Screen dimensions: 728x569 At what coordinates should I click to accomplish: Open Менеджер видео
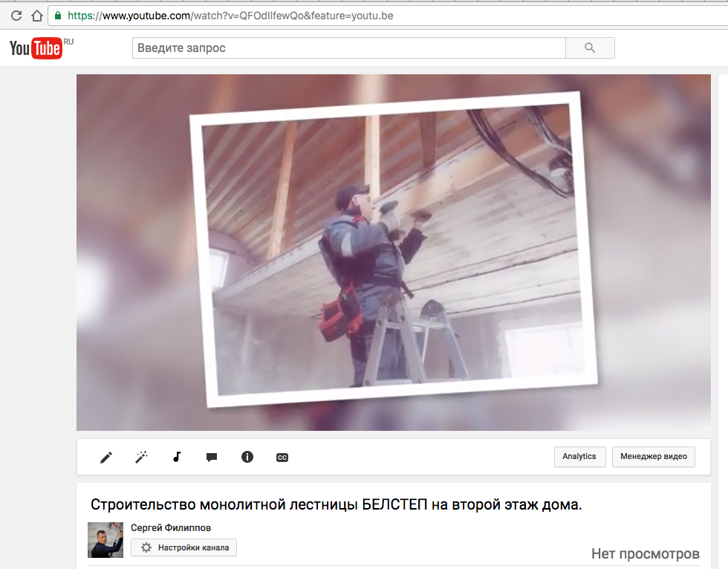click(x=654, y=457)
